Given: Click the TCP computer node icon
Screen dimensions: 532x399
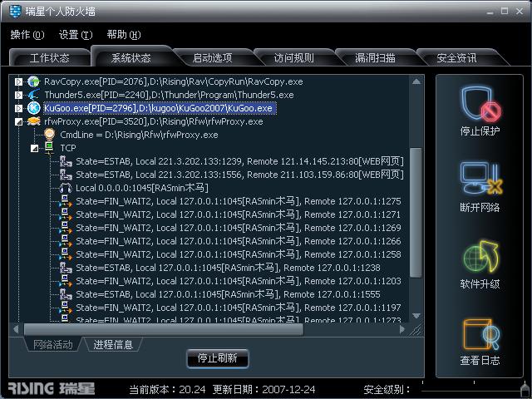Looking at the screenshot, I should [x=50, y=148].
